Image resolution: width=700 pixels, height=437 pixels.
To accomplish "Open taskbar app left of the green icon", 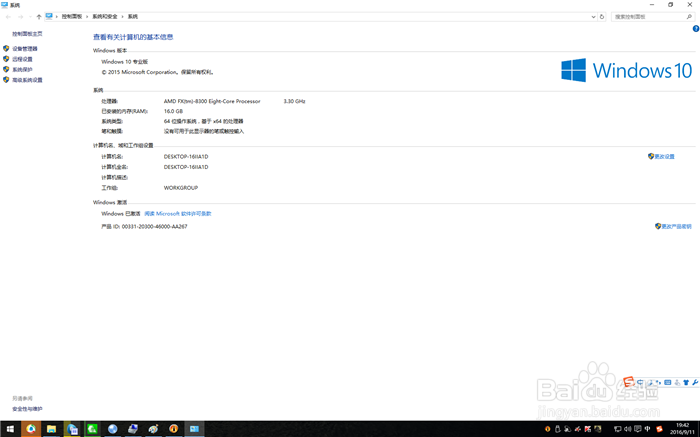I will pyautogui.click(x=72, y=429).
